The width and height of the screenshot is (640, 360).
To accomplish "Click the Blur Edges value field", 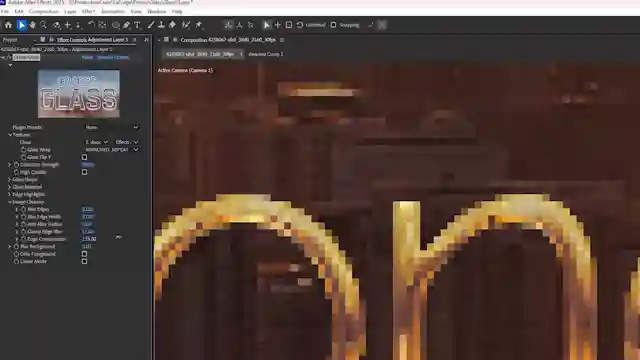I will pos(87,209).
